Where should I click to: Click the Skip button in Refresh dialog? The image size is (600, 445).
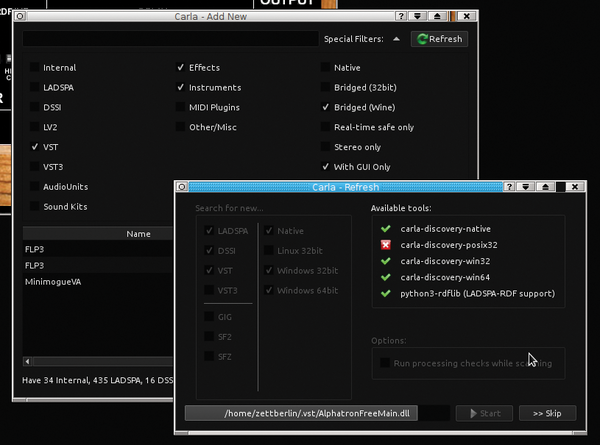(547, 413)
